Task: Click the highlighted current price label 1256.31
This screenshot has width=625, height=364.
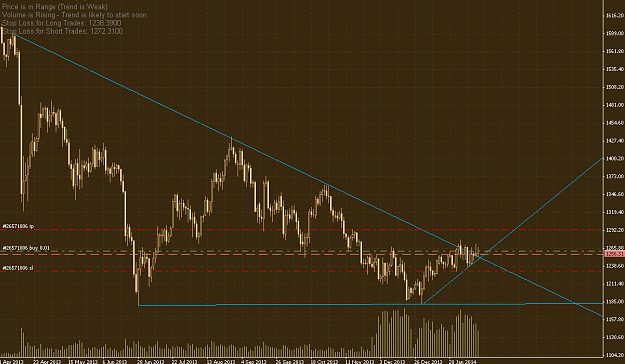Action: 614,254
